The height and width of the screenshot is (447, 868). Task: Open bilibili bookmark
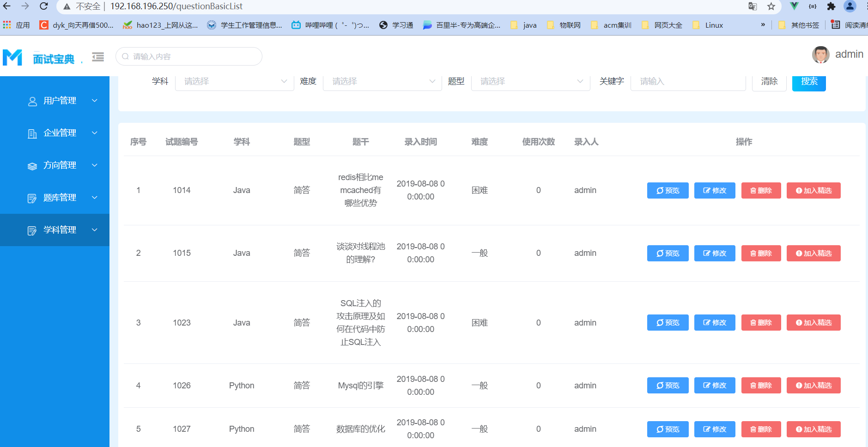[330, 25]
